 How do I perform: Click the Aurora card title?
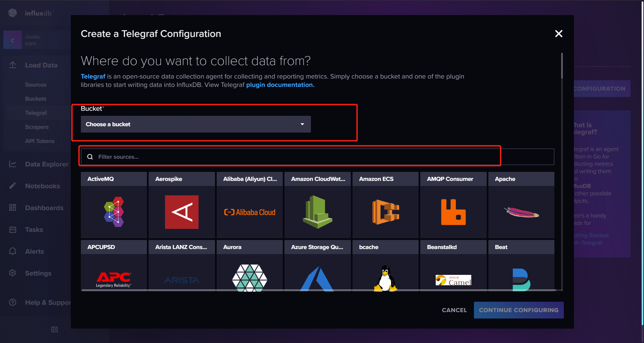[232, 247]
